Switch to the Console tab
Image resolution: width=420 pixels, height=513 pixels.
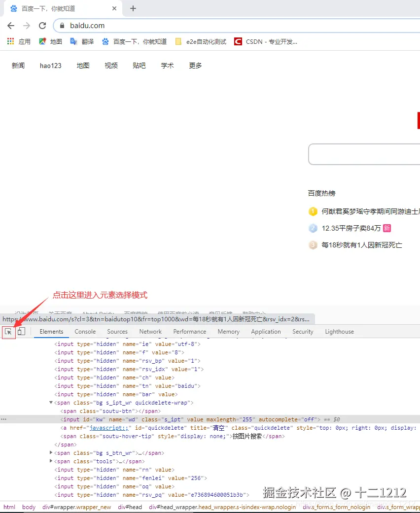tap(85, 332)
